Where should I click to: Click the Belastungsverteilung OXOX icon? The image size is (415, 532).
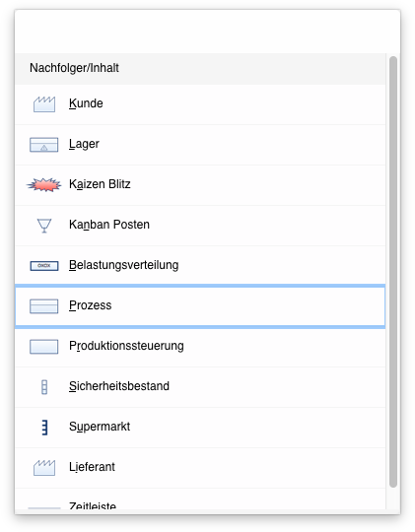pos(44,266)
